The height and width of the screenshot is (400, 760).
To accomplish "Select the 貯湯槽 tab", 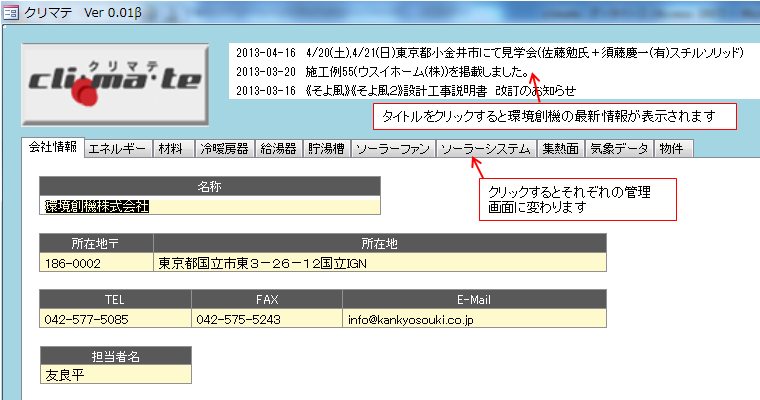I will coord(327,149).
